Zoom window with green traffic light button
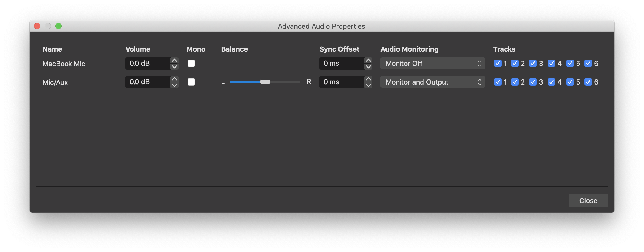This screenshot has height=252, width=644. click(58, 26)
